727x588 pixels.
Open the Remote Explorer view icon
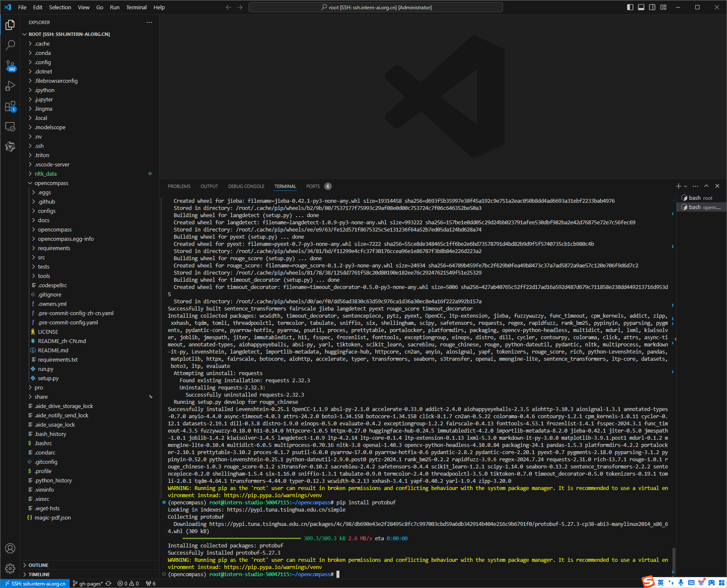pyautogui.click(x=10, y=126)
